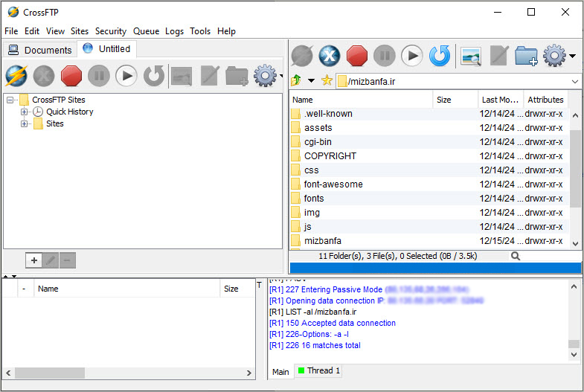Click the queue Name column header
Image resolution: width=584 pixels, height=392 pixels.
click(126, 289)
